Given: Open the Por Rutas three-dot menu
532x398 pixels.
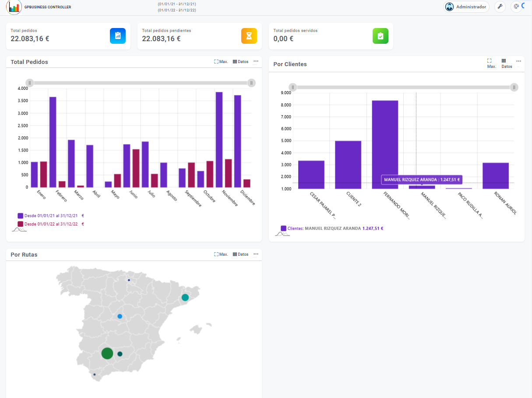Looking at the screenshot, I should [x=256, y=254].
